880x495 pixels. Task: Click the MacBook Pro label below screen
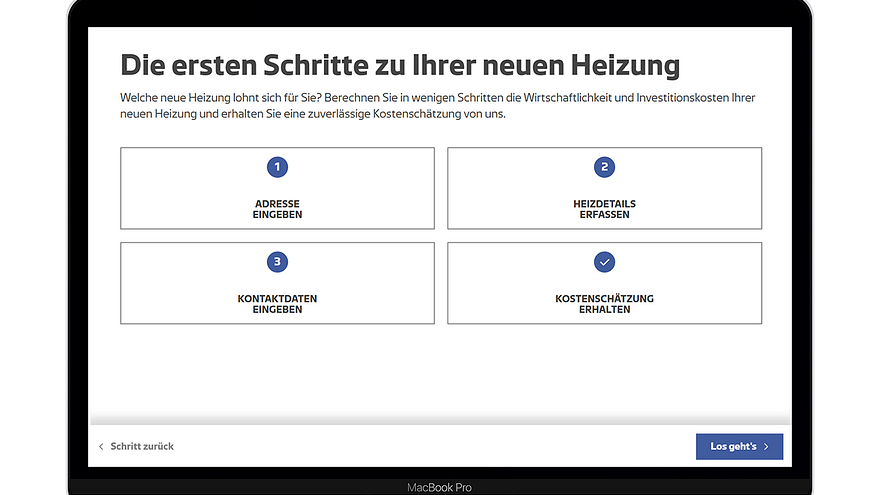click(439, 487)
